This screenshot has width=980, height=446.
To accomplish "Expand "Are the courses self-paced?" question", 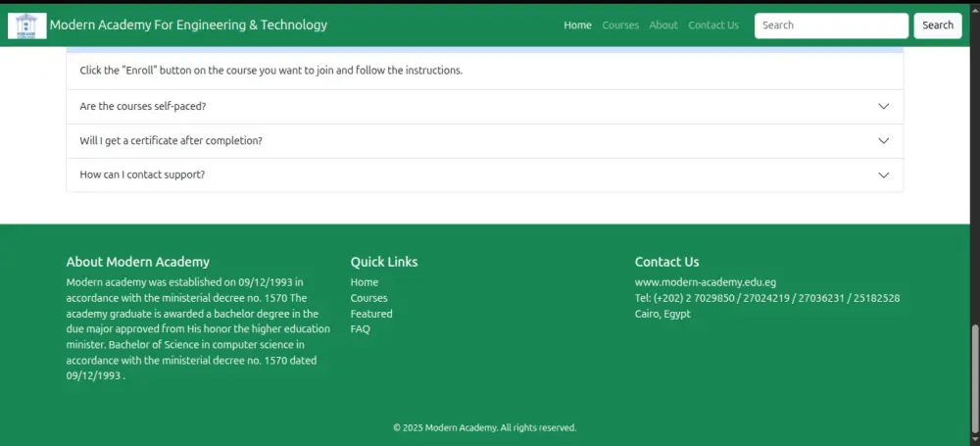I will coord(484,106).
